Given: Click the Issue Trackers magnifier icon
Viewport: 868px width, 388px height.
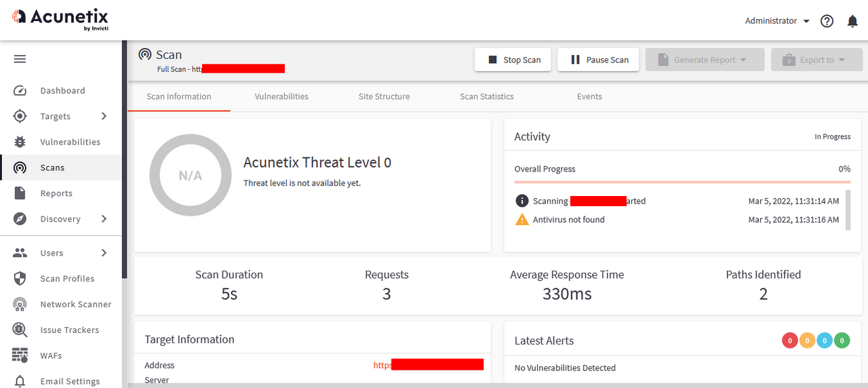Looking at the screenshot, I should (20, 330).
